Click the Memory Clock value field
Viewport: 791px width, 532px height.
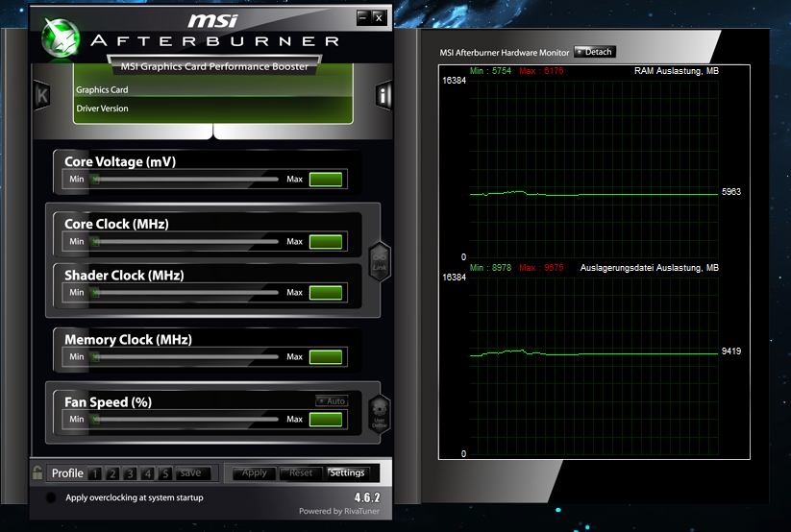(x=326, y=357)
